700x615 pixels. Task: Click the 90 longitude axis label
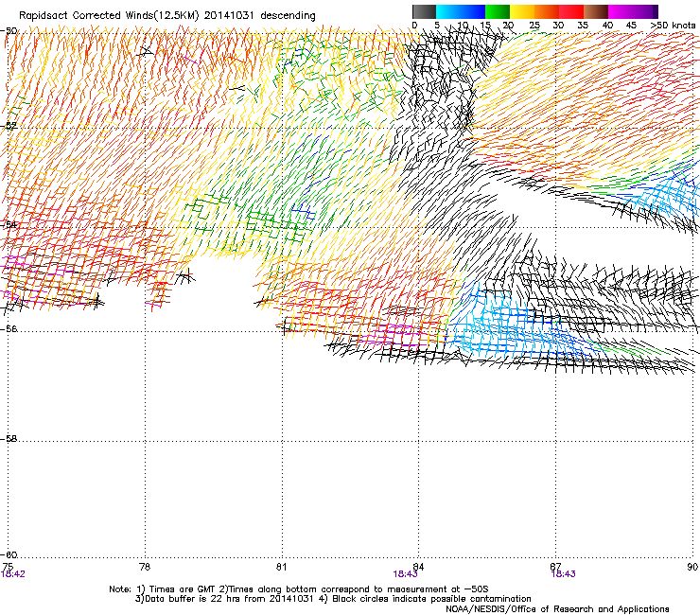[692, 567]
